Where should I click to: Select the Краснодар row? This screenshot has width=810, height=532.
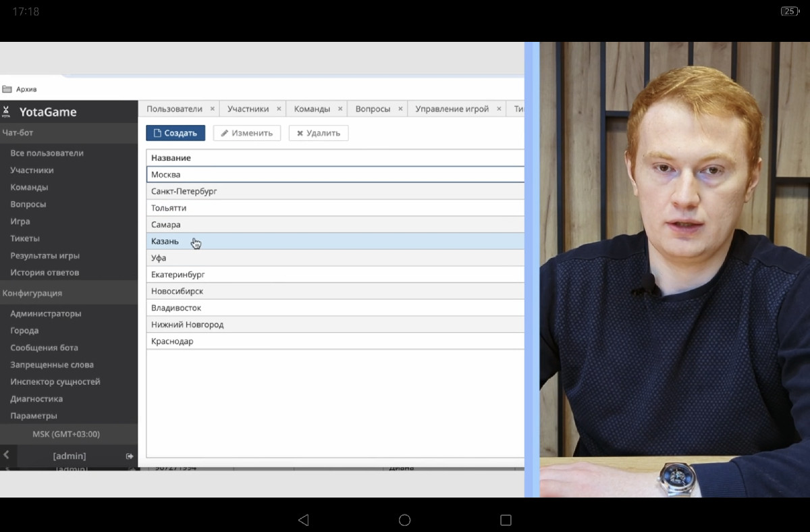[x=335, y=341]
